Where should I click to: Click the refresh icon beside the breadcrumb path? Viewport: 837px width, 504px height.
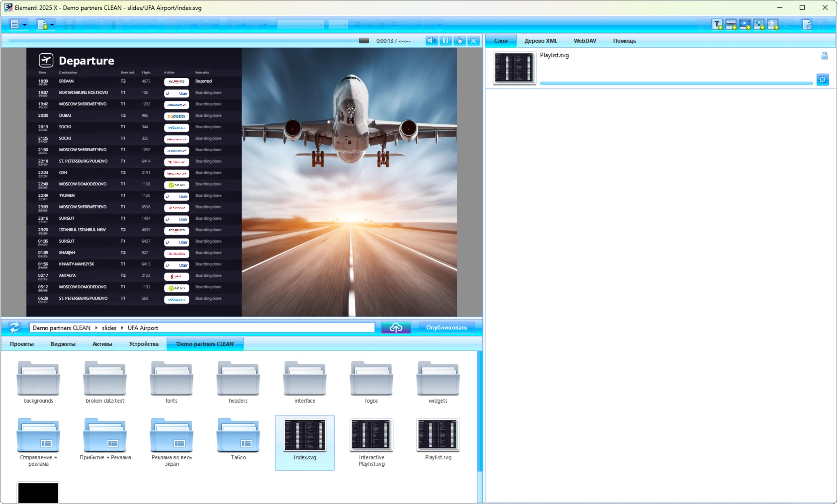(x=15, y=328)
